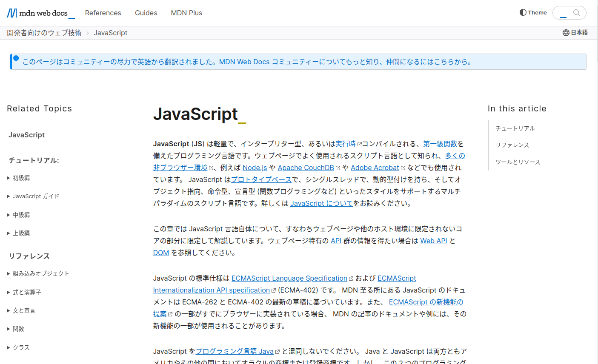The height and width of the screenshot is (364, 598).
Task: Expand the 式と演算子 sidebar section
Action: [x=24, y=292]
